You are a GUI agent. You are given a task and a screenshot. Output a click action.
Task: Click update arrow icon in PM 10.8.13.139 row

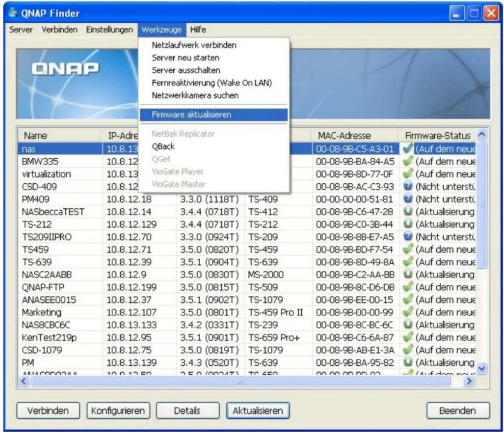coord(408,362)
